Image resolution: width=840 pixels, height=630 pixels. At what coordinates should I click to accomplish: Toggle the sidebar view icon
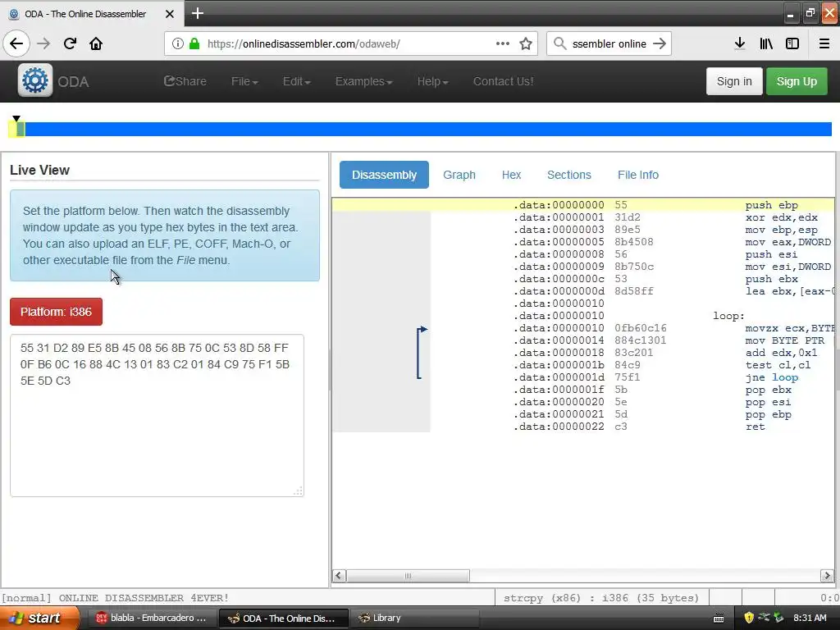coord(792,43)
